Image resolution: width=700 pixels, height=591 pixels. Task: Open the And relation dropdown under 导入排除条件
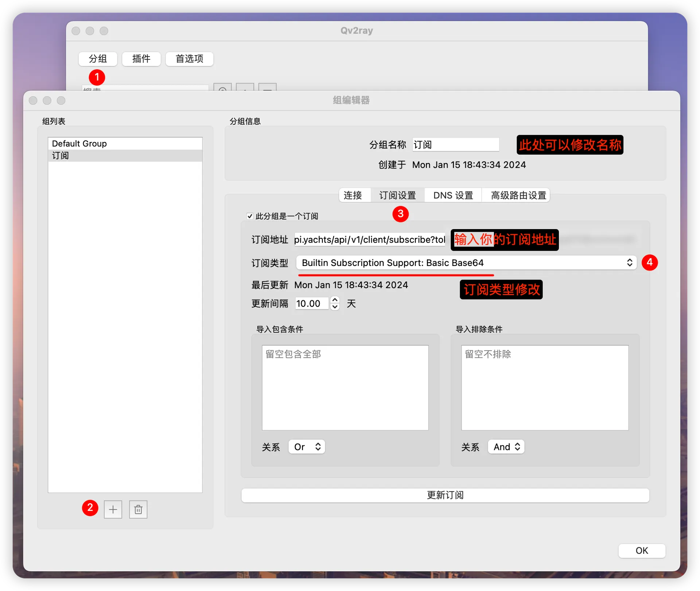coord(506,447)
